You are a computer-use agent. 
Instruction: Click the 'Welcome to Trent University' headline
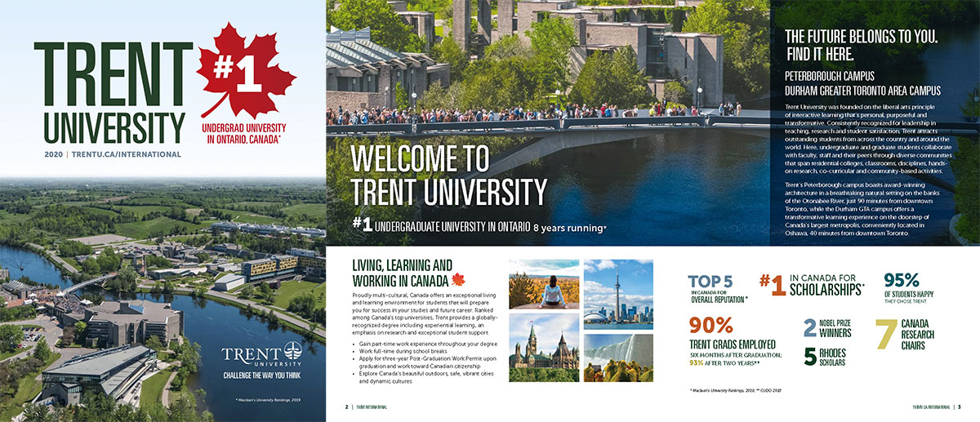(x=448, y=175)
